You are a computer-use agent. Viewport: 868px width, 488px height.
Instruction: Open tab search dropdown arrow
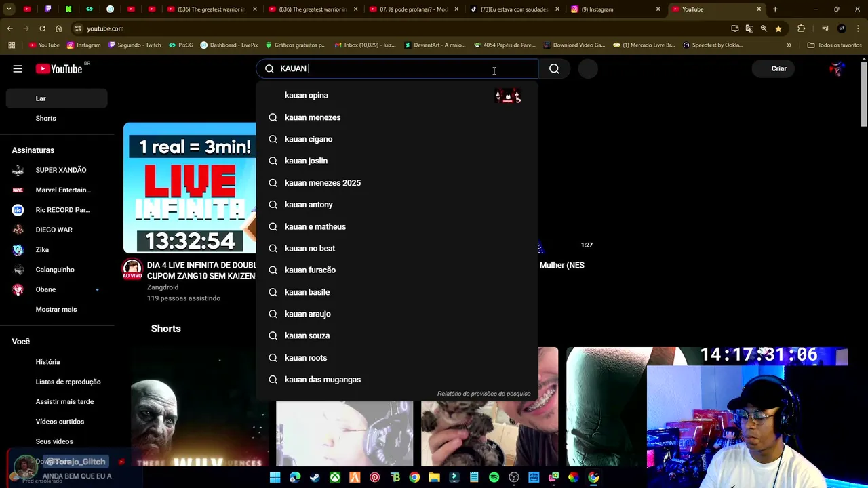tap(9, 9)
